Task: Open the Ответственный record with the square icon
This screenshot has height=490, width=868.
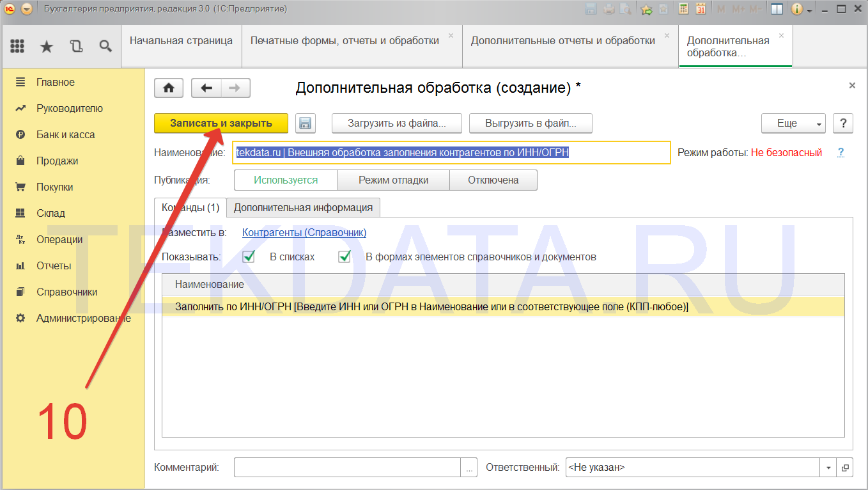Action: point(845,468)
